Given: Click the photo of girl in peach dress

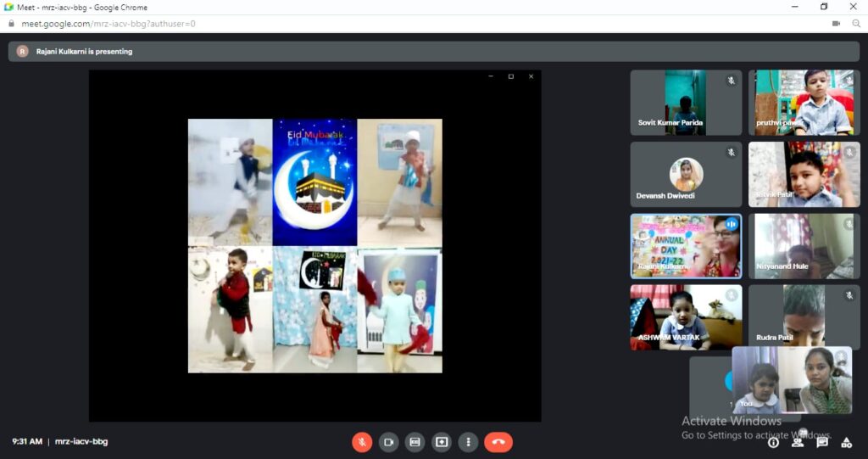Looking at the screenshot, I should [315, 310].
